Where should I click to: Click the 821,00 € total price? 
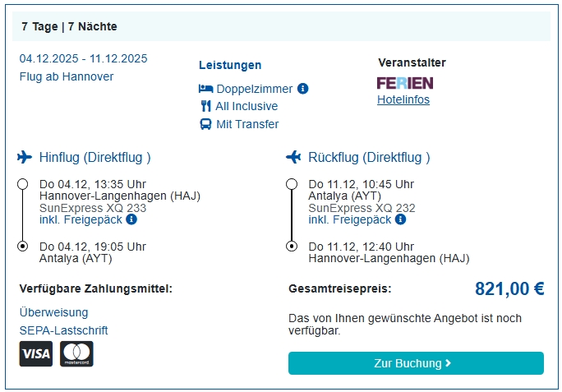click(509, 288)
